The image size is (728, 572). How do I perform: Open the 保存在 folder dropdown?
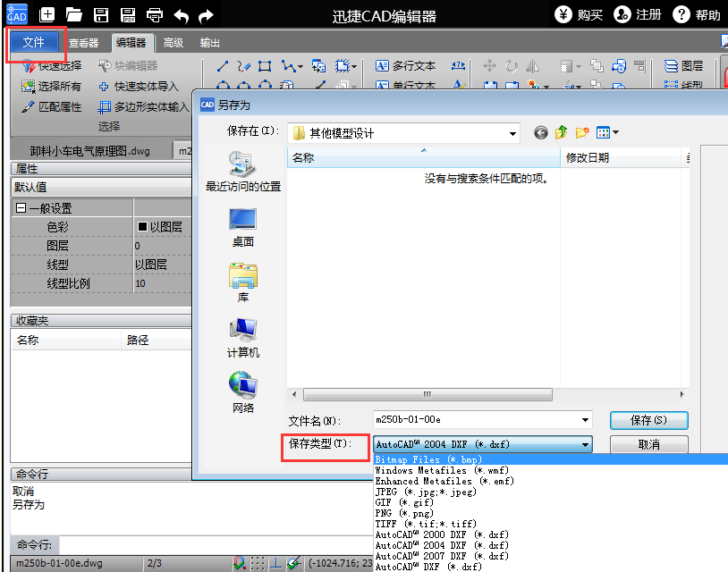[512, 133]
